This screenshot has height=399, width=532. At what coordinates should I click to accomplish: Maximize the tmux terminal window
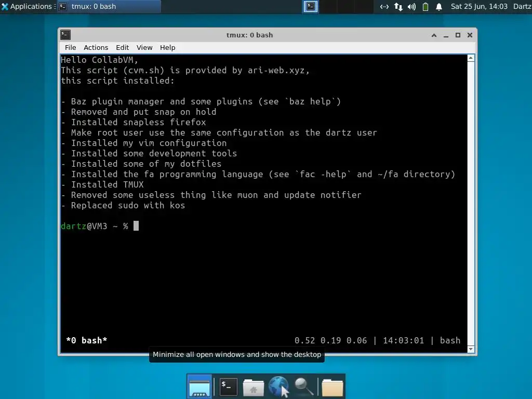[x=458, y=35]
